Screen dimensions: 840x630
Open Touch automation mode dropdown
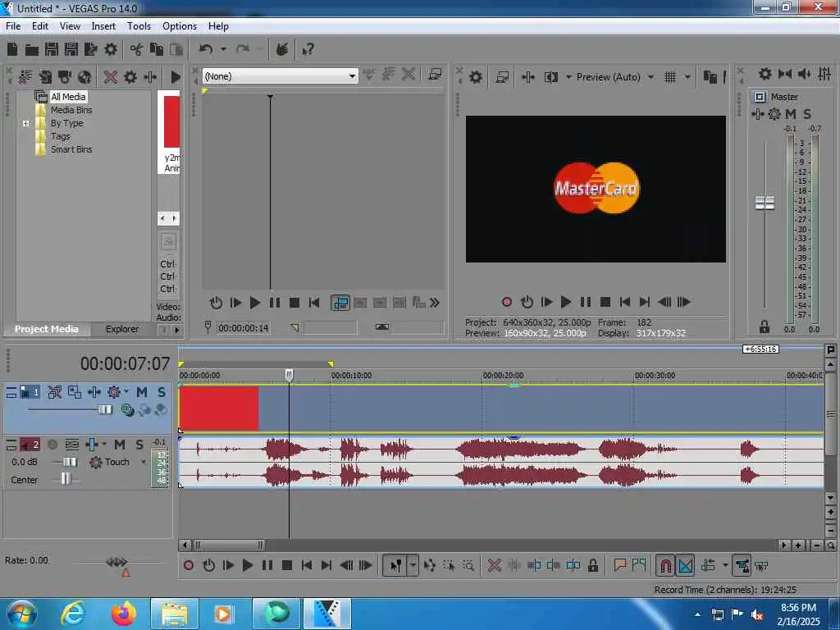(x=144, y=462)
